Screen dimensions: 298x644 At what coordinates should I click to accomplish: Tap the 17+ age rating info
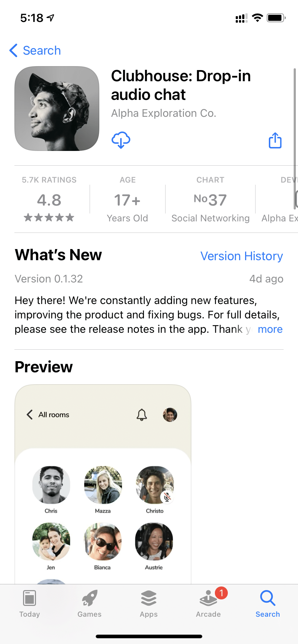(127, 200)
